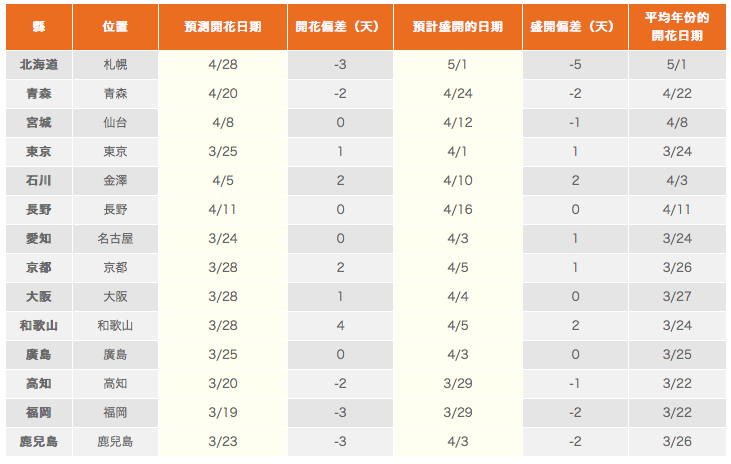The width and height of the screenshot is (731, 464).
Task: Click the 開花偏差（天） header cell
Action: (x=340, y=27)
